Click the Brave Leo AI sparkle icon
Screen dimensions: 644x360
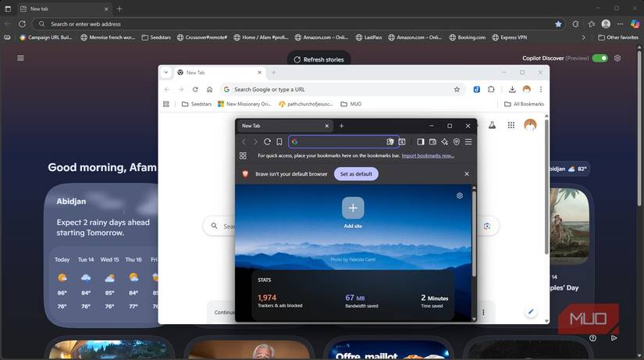tap(444, 142)
